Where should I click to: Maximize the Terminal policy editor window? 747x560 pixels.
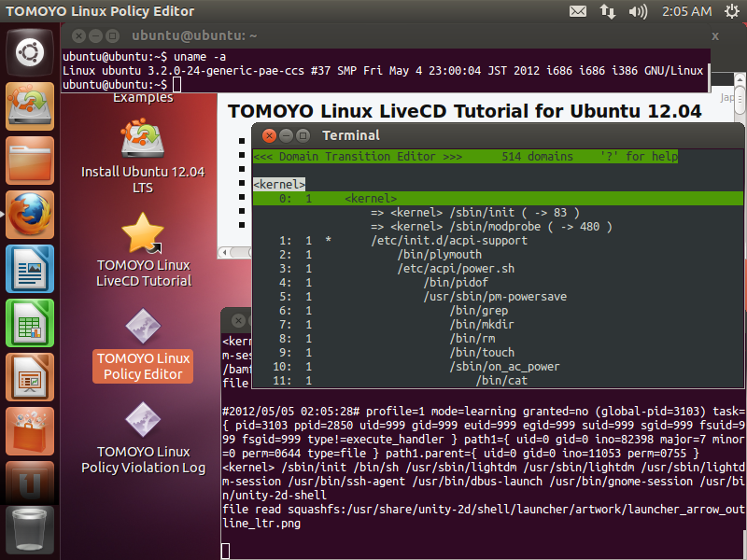tap(303, 135)
